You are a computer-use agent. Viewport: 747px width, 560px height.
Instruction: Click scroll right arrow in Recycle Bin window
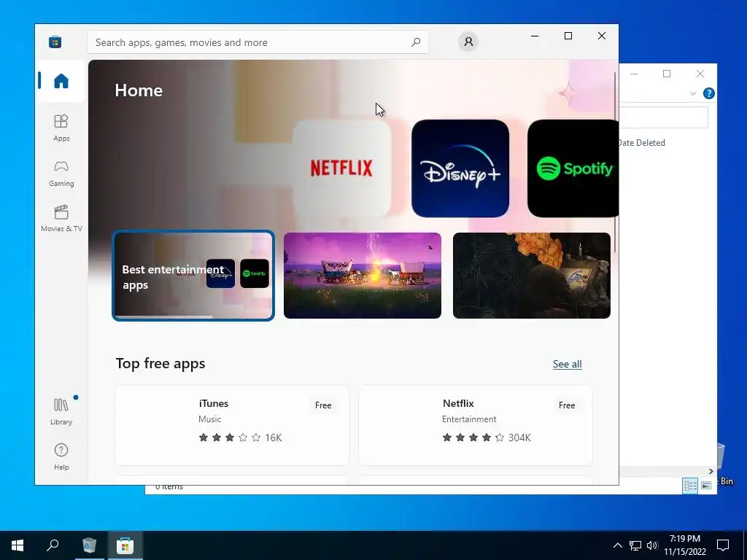[711, 471]
